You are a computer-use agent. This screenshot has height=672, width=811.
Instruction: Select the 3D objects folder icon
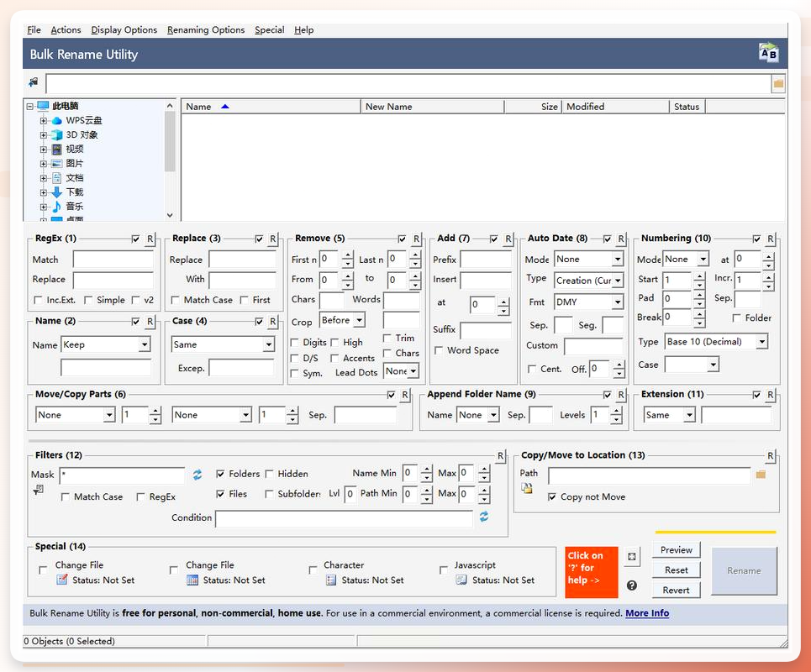57,135
